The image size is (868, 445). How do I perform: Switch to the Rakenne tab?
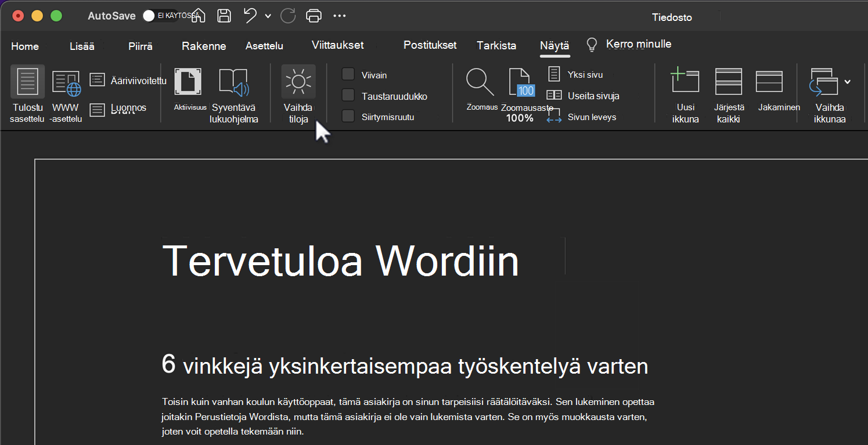204,46
